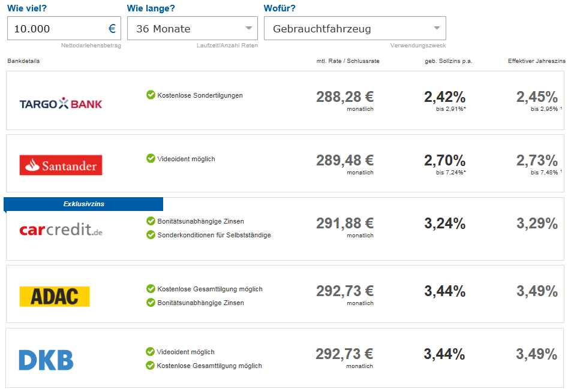Click the 'Wofür?' label

coord(280,8)
